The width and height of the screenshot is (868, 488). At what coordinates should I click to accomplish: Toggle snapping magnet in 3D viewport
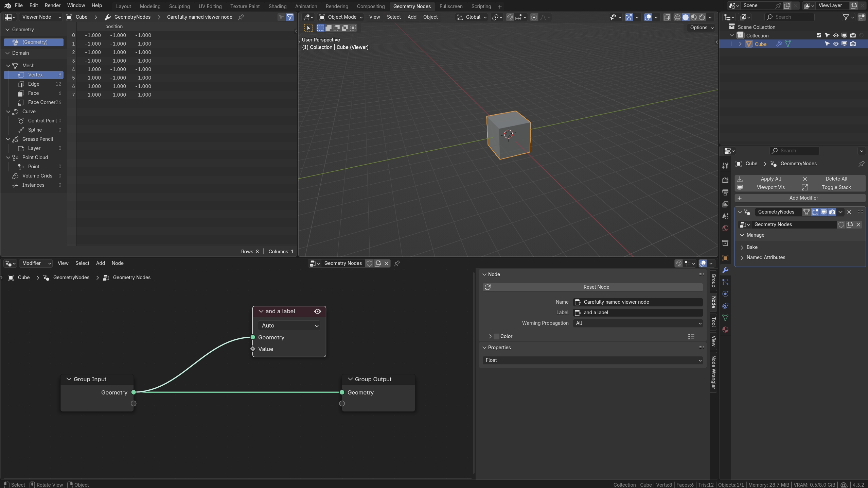click(510, 17)
